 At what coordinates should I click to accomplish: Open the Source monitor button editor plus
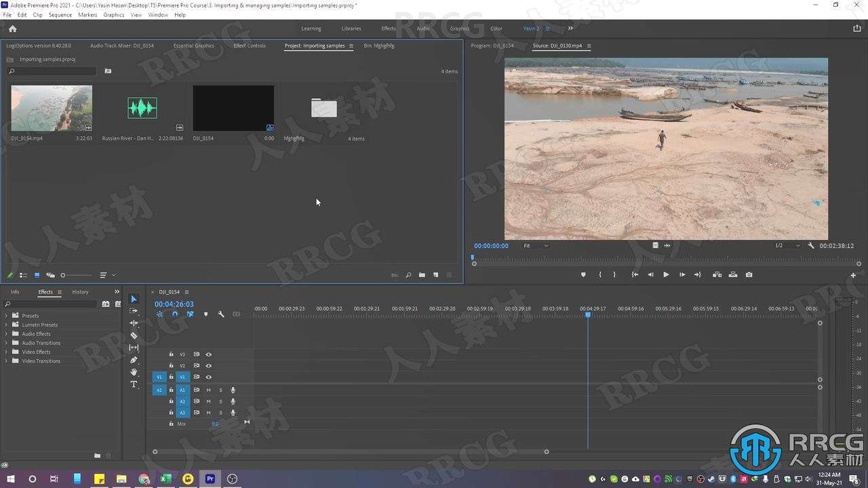(x=853, y=275)
